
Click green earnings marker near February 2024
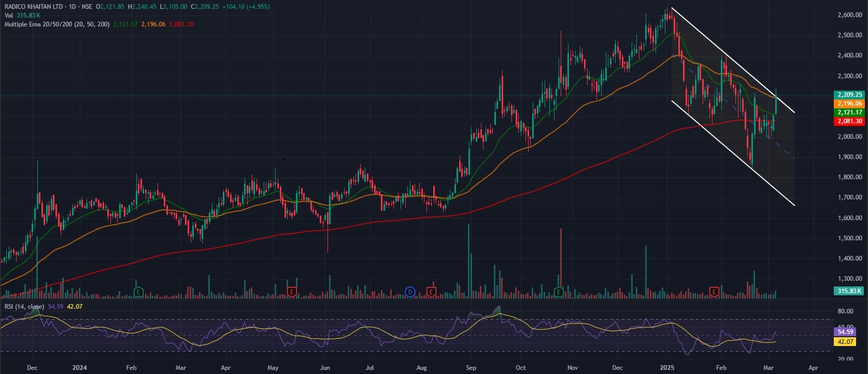[138, 292]
